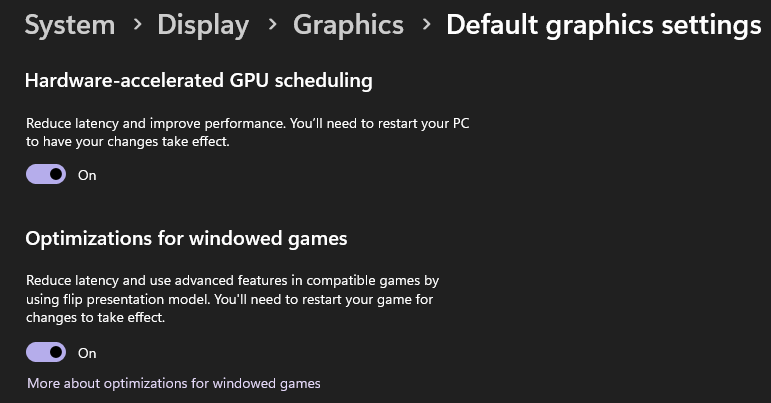Return to the Graphics breadcrumb page
The image size is (771, 403).
click(348, 26)
